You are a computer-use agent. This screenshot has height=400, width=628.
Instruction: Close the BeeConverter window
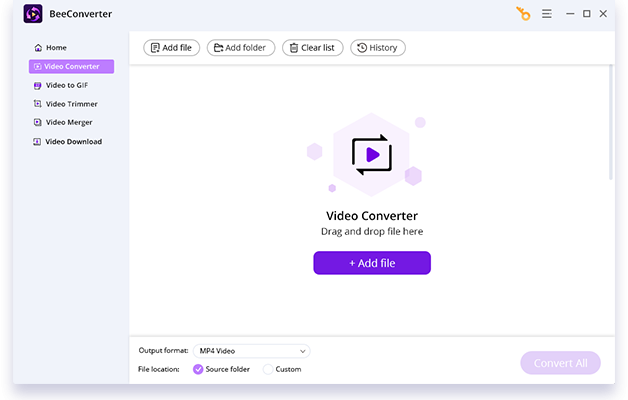tap(603, 14)
